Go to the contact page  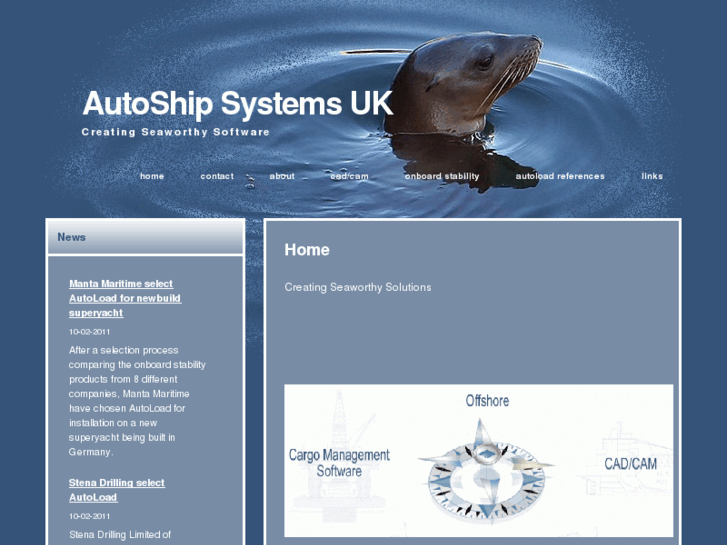(217, 176)
